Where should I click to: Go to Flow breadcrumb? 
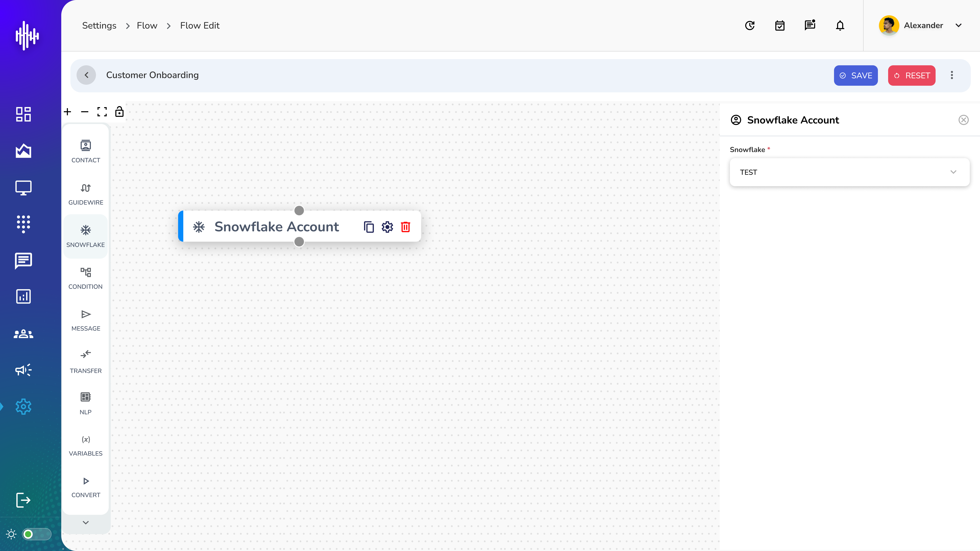pyautogui.click(x=147, y=26)
